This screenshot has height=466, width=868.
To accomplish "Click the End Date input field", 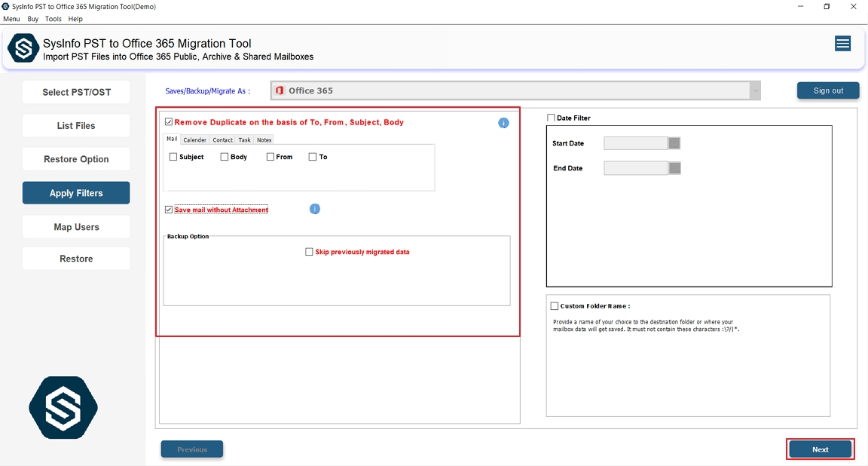I will (635, 168).
